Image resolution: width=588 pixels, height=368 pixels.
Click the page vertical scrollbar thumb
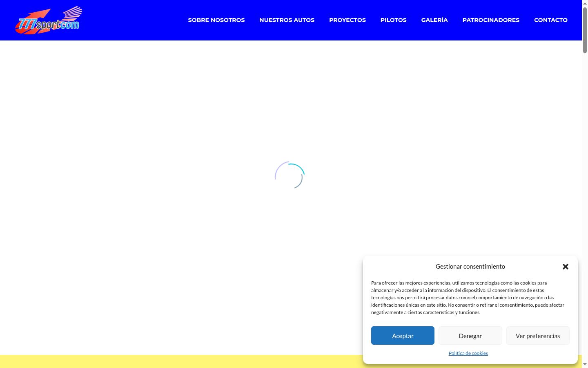585,29
